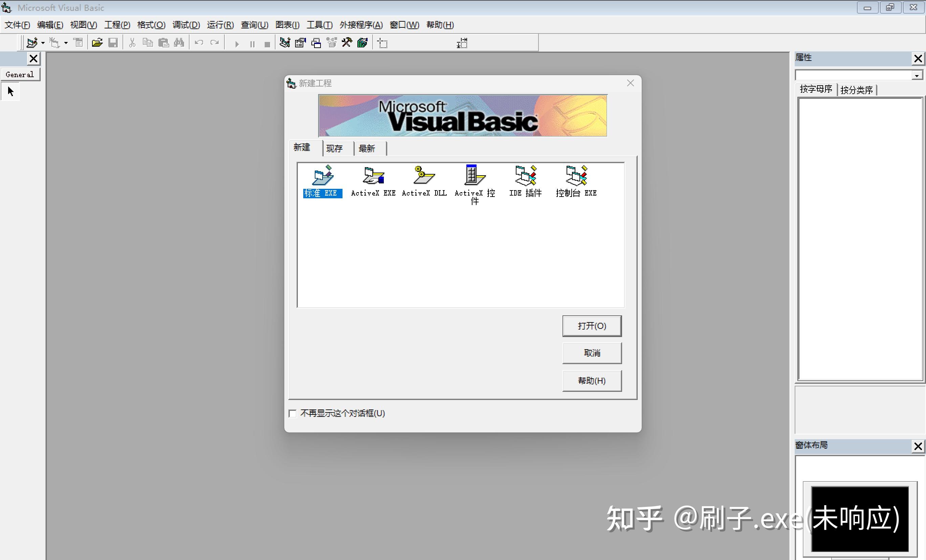926x560 pixels.
Task: Click the position coordinates icon on the toolbar
Action: pos(382,43)
